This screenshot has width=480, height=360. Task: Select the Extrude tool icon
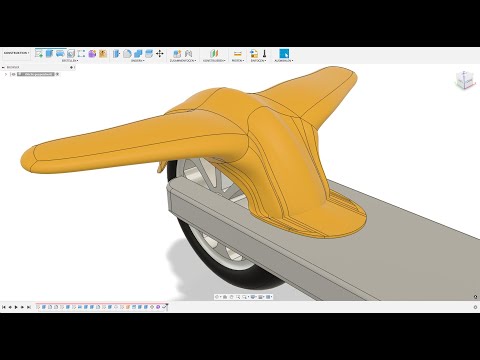49,53
